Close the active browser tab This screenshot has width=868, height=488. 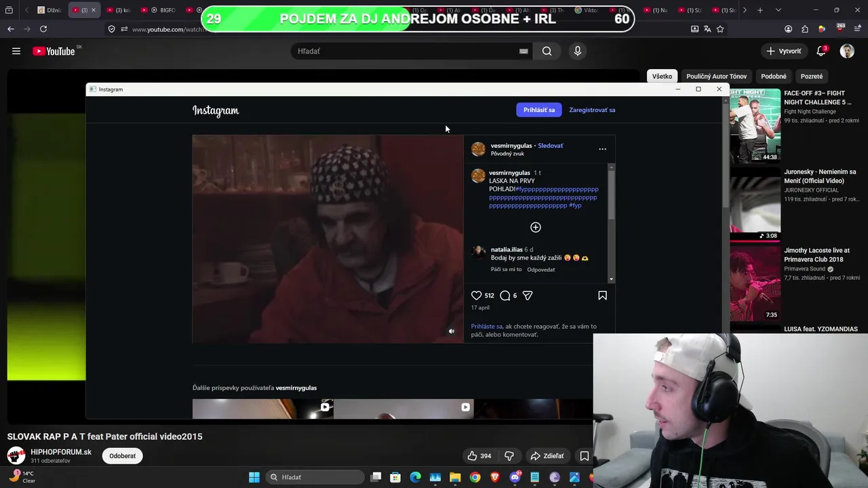coord(94,10)
